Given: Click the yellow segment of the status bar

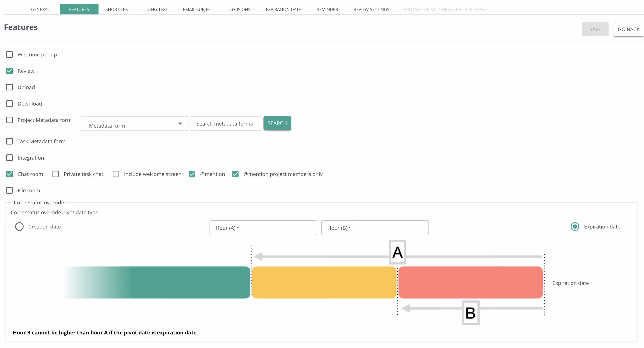Looking at the screenshot, I should coord(324,282).
